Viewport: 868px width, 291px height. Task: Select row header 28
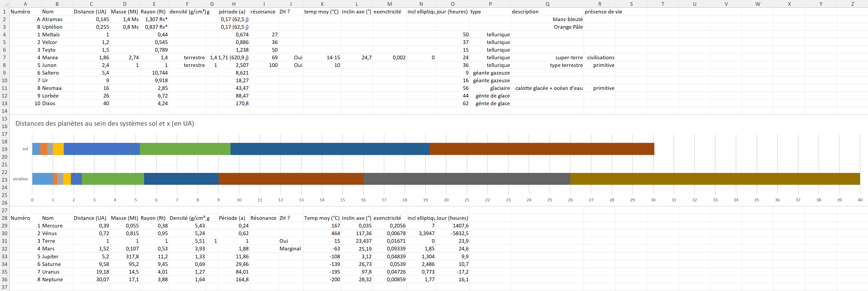[4, 218]
